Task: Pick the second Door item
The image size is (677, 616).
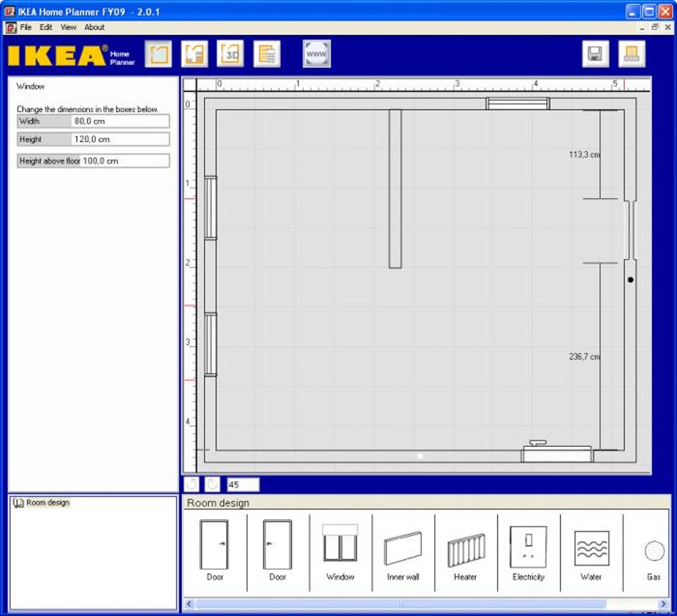Action: point(277,550)
